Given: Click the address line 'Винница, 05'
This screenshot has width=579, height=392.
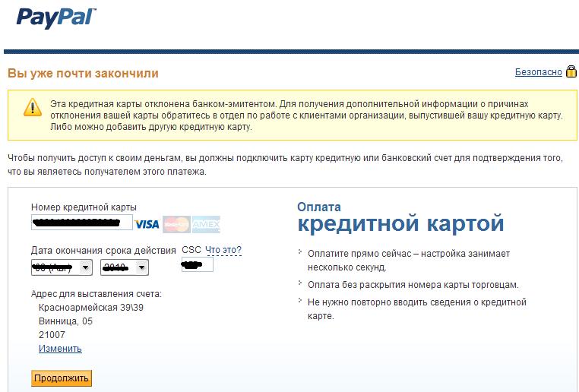Looking at the screenshot, I should tap(65, 321).
